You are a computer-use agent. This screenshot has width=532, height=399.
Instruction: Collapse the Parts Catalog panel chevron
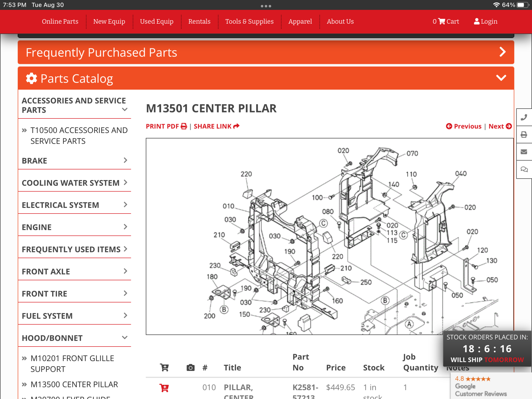pyautogui.click(x=501, y=78)
